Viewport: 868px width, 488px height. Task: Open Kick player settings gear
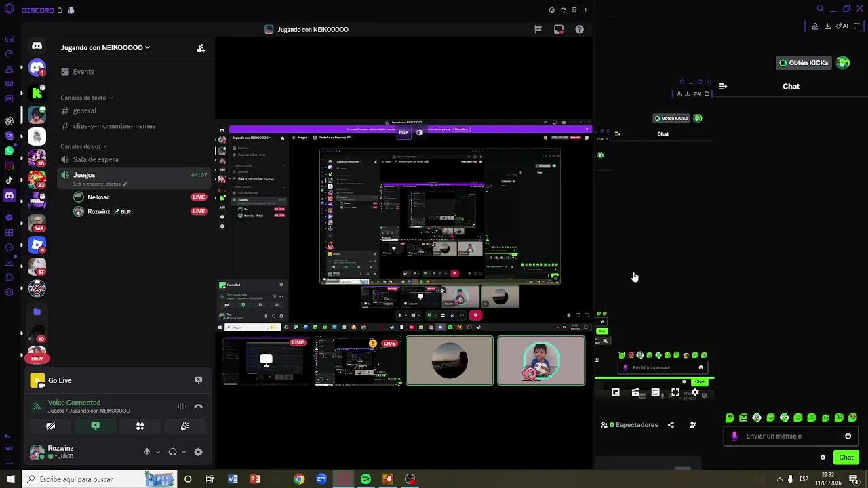pos(695,392)
